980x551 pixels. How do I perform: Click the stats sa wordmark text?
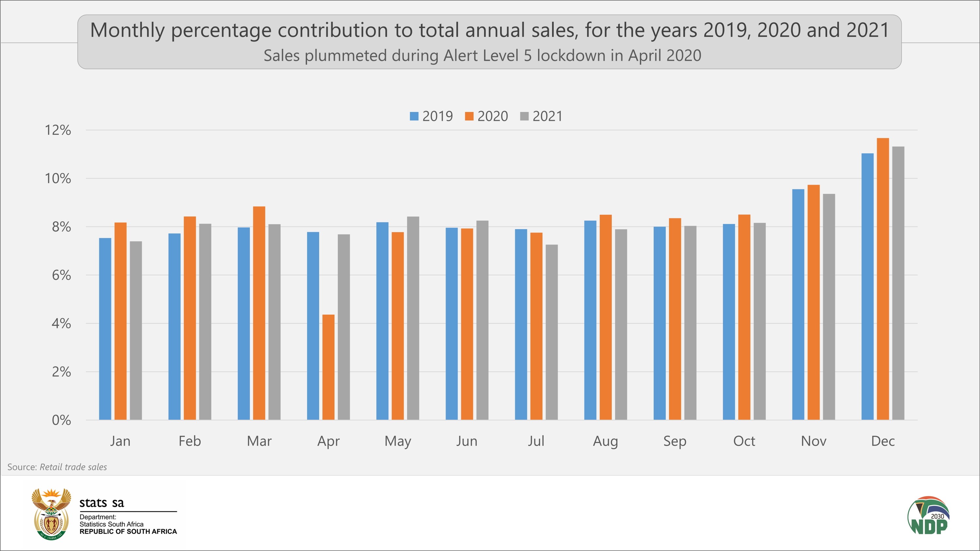pyautogui.click(x=102, y=503)
